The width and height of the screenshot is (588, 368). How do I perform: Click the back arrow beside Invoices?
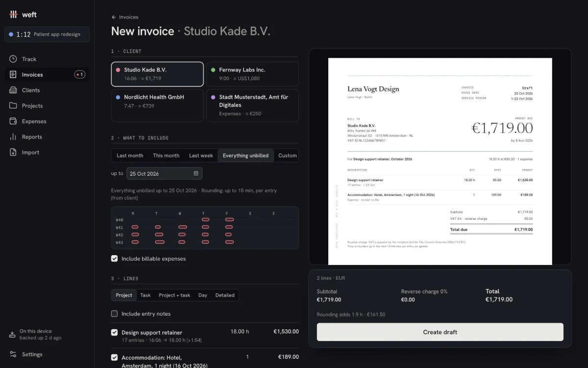[114, 17]
